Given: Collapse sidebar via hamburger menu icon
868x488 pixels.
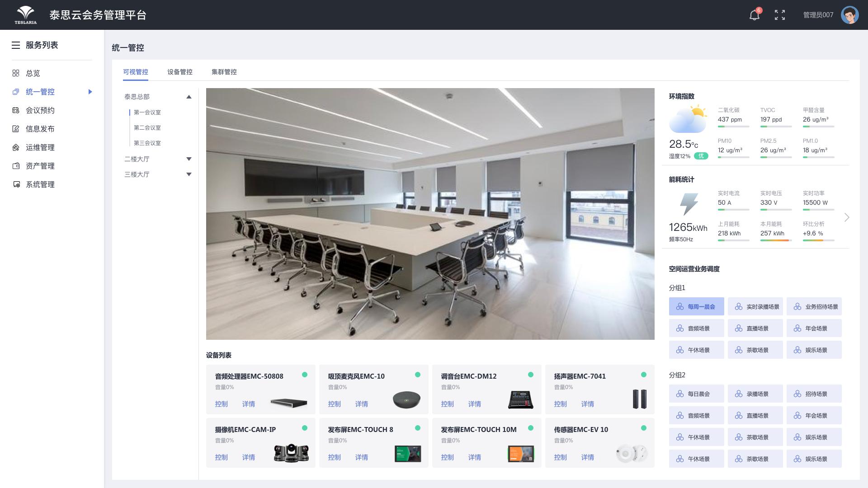Looking at the screenshot, I should [16, 45].
